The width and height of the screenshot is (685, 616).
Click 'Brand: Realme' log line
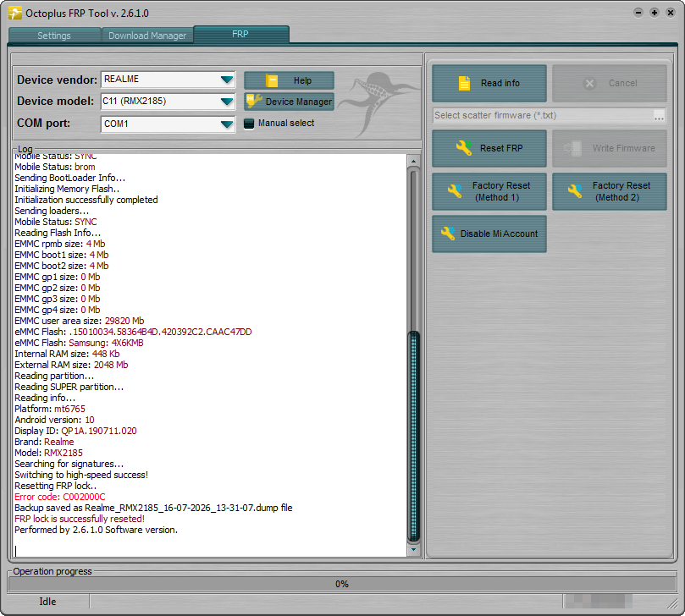[44, 442]
